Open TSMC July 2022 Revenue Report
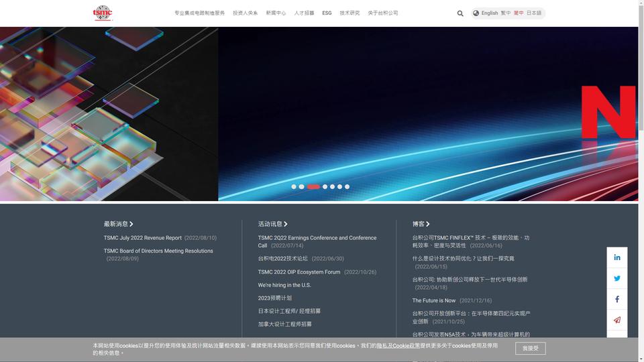This screenshot has width=644, height=362. 142,237
